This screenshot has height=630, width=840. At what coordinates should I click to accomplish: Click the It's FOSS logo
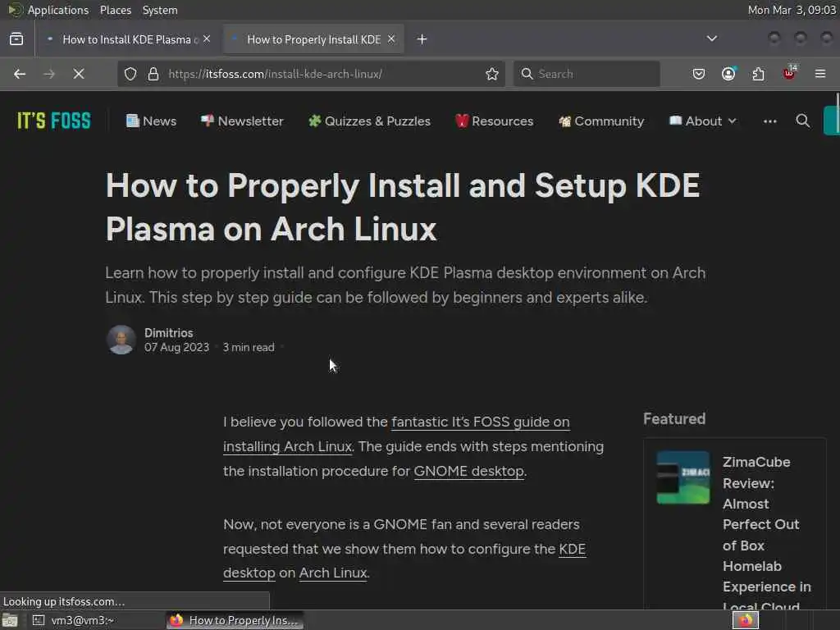click(x=54, y=121)
